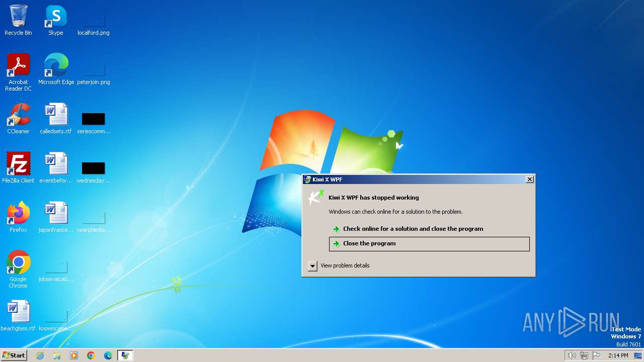Open the Start menu
Screen dimensions: 644x362
click(x=14, y=355)
